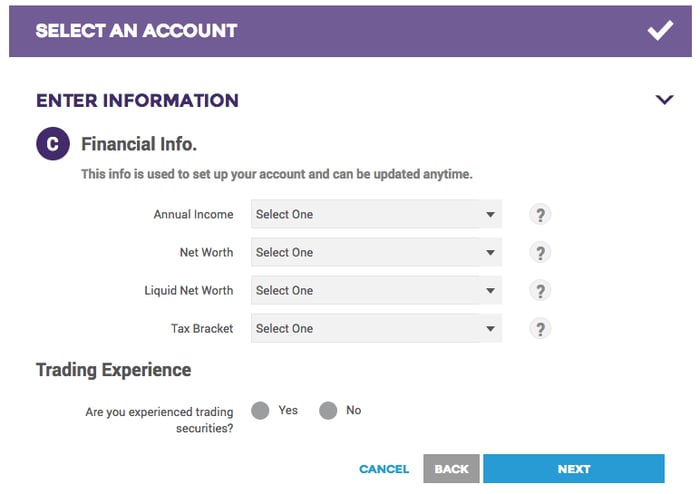Click the Trading Experience heading

pyautogui.click(x=113, y=370)
